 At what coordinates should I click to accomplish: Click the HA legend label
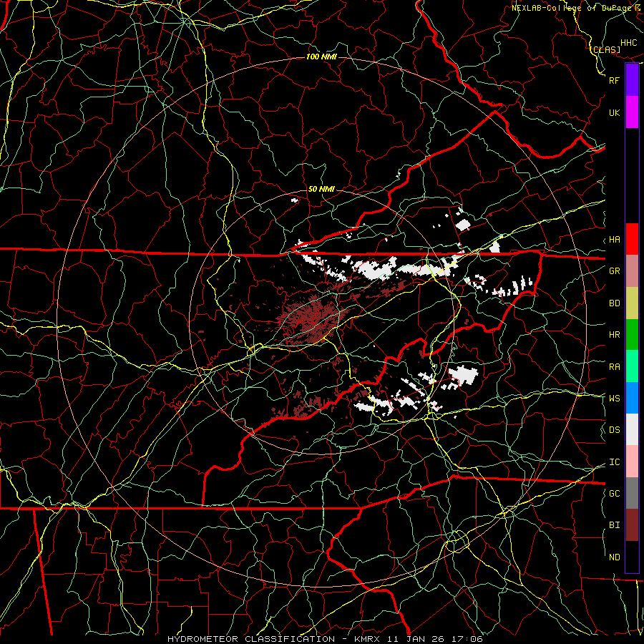pos(614,240)
